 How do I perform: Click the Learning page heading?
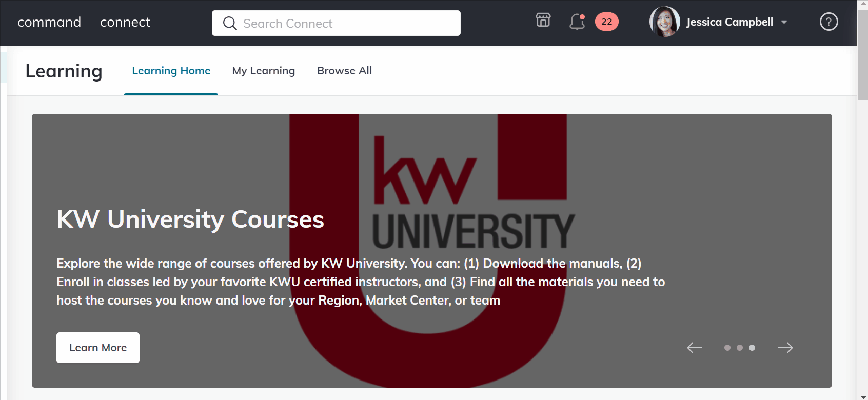(64, 71)
